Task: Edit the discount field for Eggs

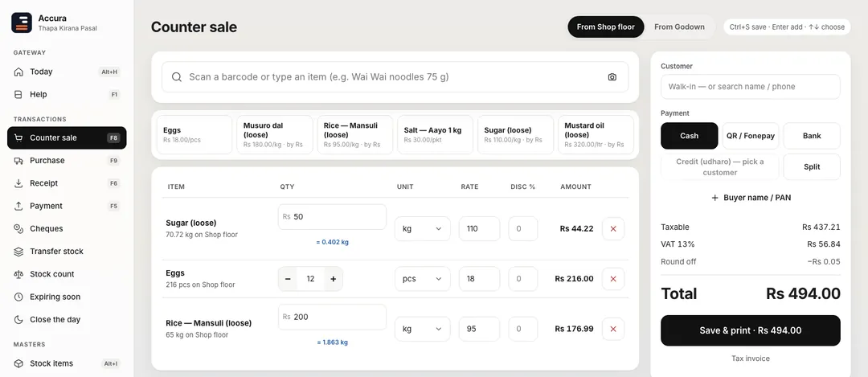Action: pyautogui.click(x=523, y=279)
